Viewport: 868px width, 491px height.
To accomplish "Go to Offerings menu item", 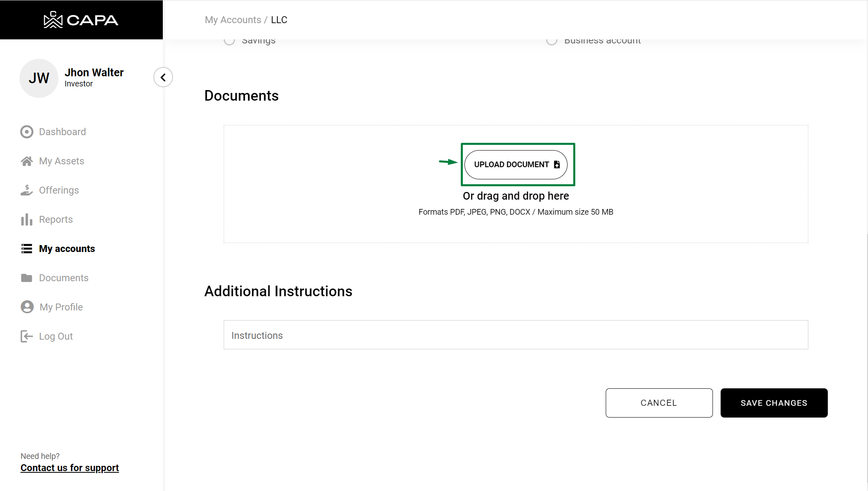I will click(x=59, y=190).
